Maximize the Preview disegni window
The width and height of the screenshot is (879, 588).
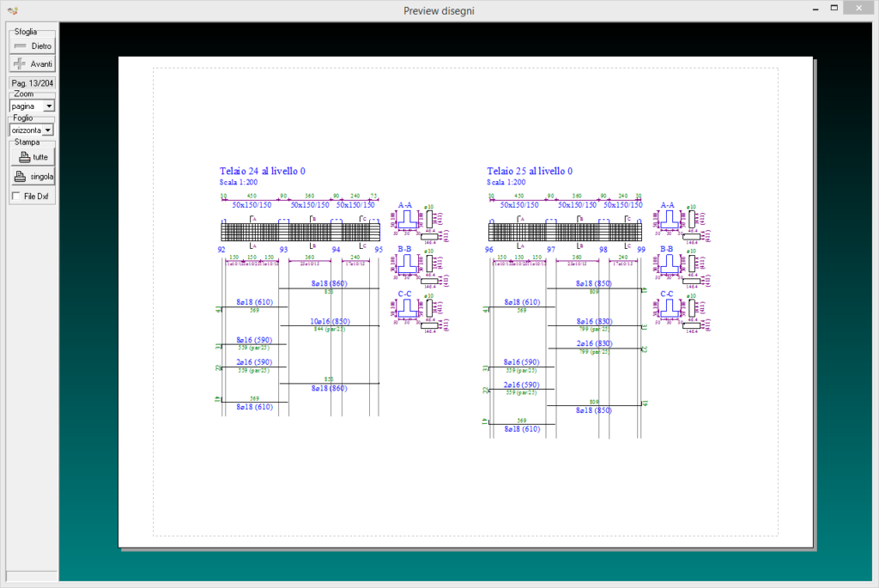coord(834,9)
